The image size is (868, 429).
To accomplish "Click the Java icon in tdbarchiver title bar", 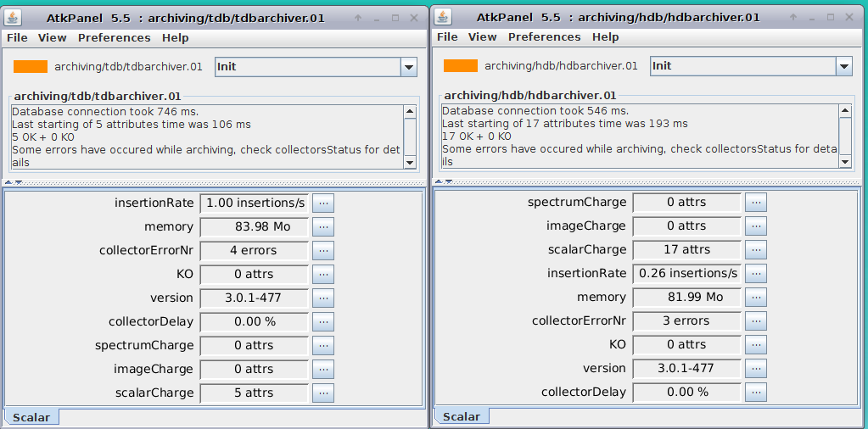I will [16, 17].
